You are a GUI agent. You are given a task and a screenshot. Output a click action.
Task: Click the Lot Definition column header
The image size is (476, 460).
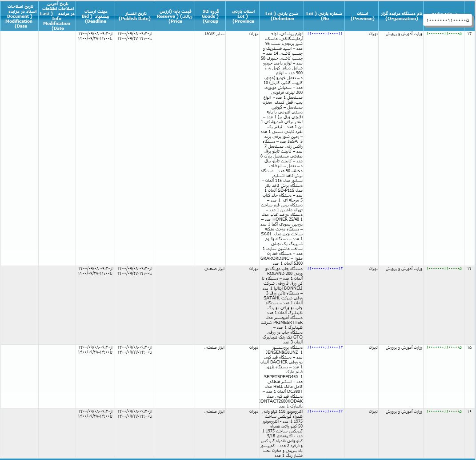[x=281, y=16]
